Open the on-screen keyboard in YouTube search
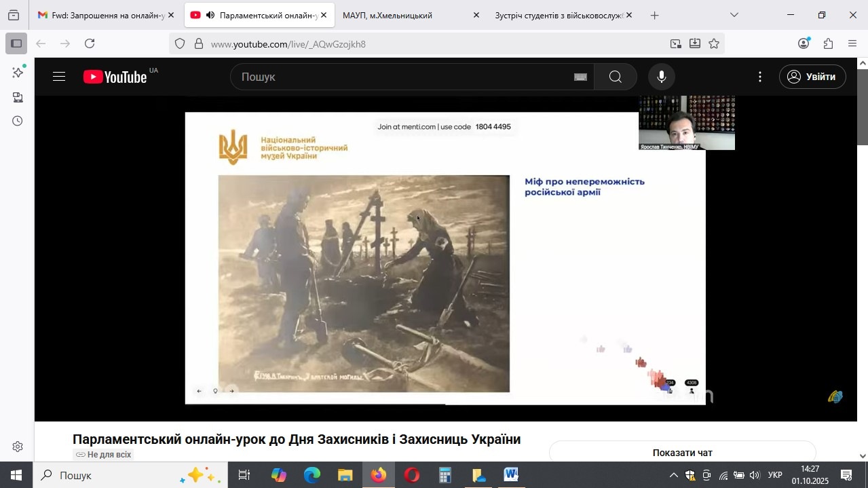This screenshot has height=488, width=868. (580, 77)
